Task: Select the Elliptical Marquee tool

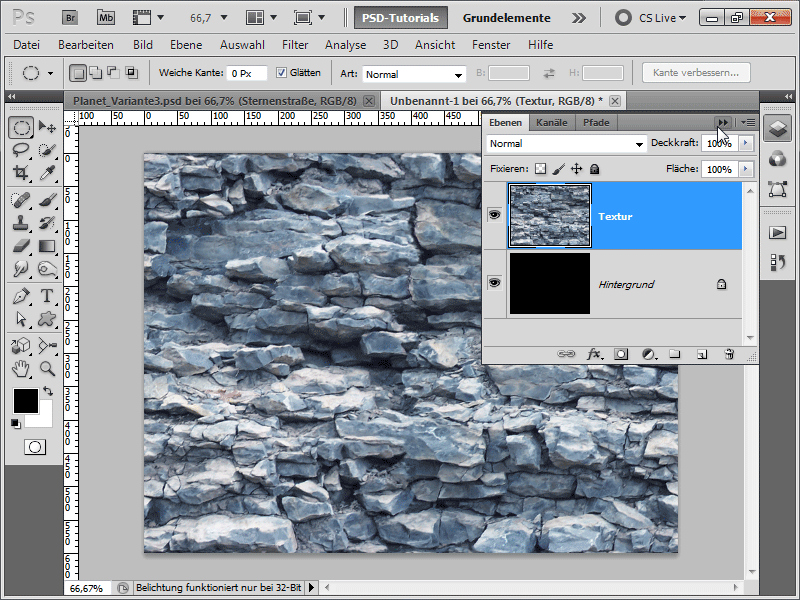Action: (x=21, y=127)
